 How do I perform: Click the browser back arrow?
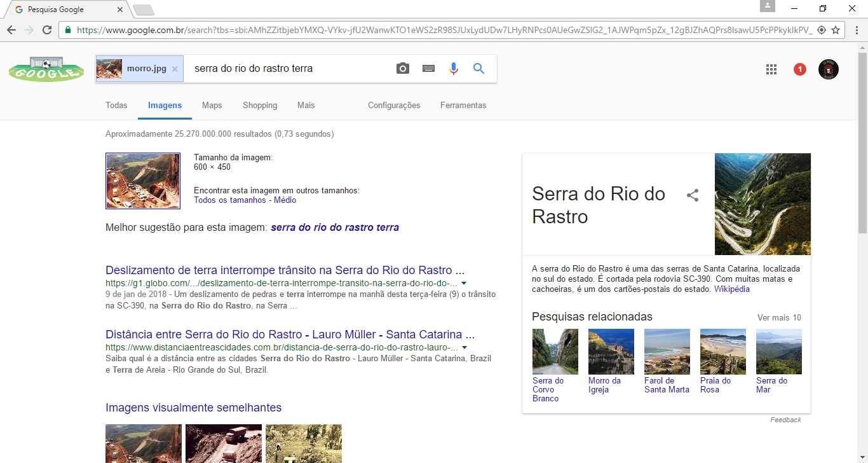point(11,30)
